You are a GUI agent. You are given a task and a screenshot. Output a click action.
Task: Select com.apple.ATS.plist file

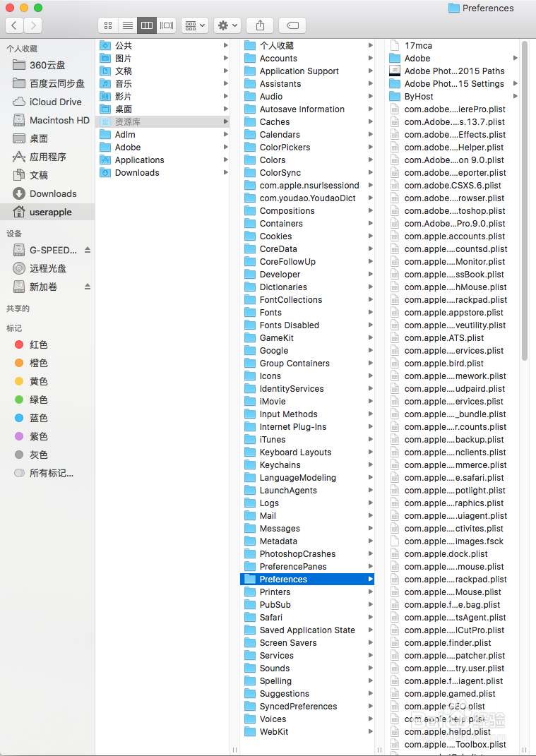(453, 338)
